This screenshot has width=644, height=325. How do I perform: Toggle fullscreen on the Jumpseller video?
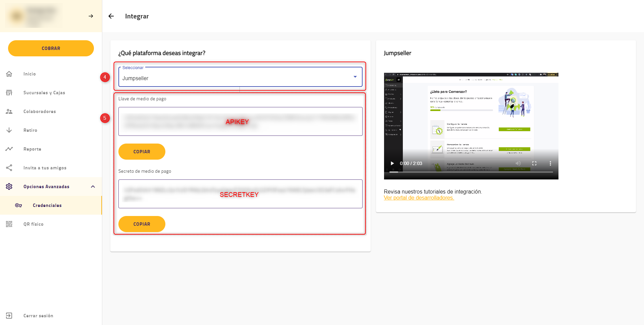[534, 163]
